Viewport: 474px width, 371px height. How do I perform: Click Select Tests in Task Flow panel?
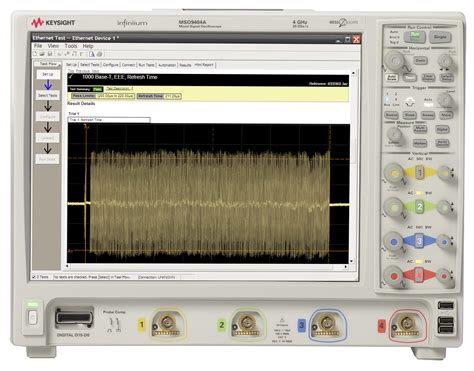[x=48, y=95]
